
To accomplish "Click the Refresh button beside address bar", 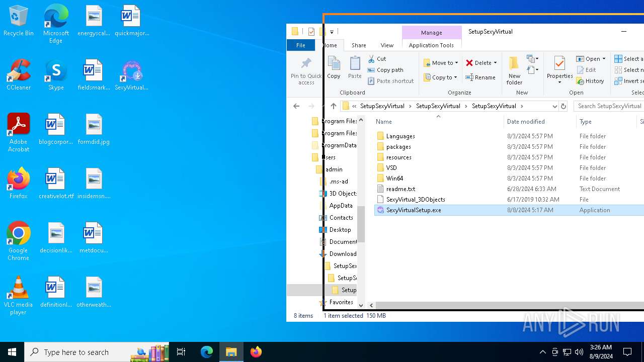I will click(563, 106).
